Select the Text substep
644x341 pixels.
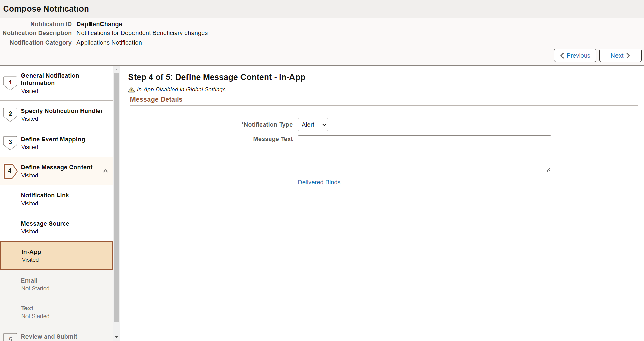[56, 312]
